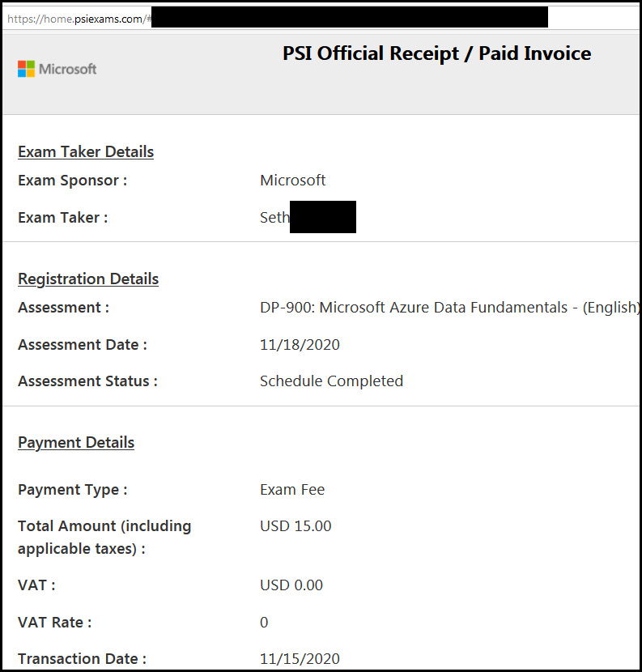Click the assessment date 11/18/2020
Screen dimensions: 642x672
point(300,345)
